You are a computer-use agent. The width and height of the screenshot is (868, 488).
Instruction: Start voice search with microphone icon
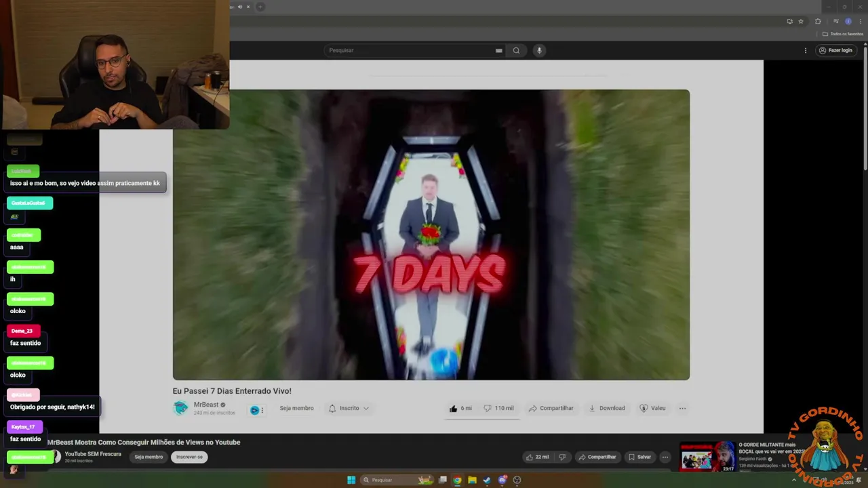click(x=539, y=50)
